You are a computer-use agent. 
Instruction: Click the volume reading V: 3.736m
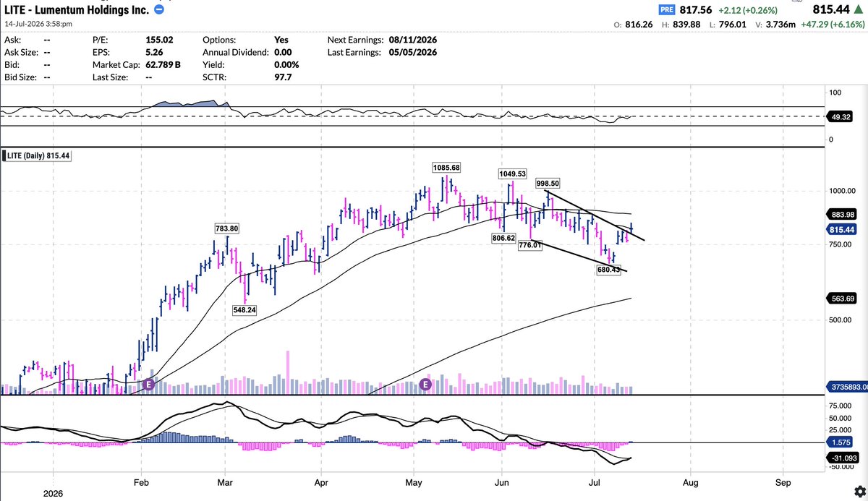click(775, 25)
